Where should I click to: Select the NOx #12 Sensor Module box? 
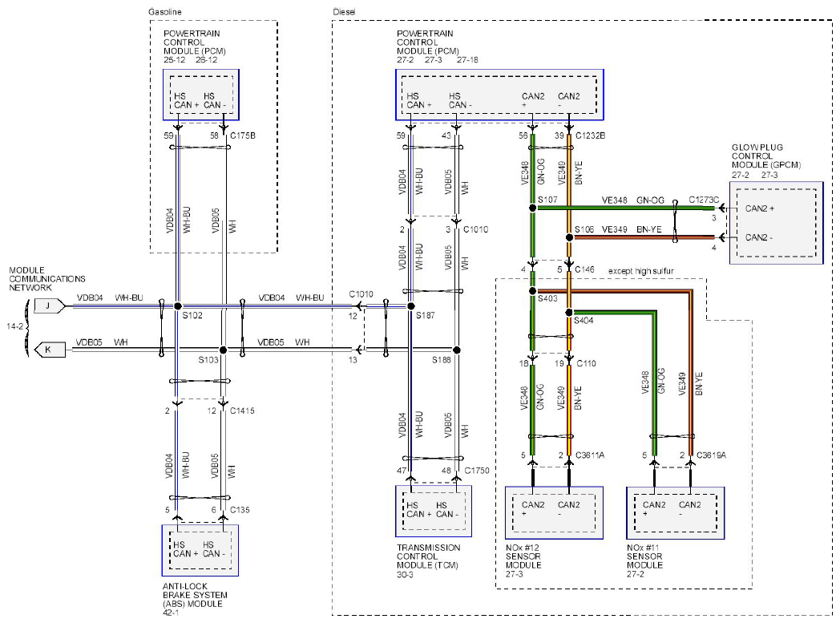[x=554, y=512]
